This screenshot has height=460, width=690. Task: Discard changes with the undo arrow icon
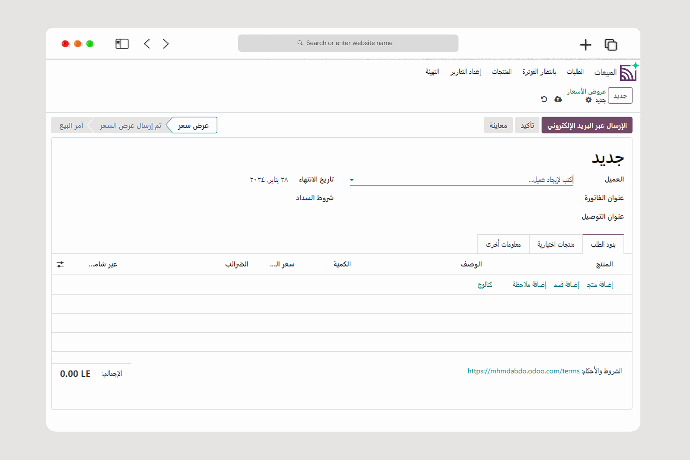pyautogui.click(x=544, y=99)
